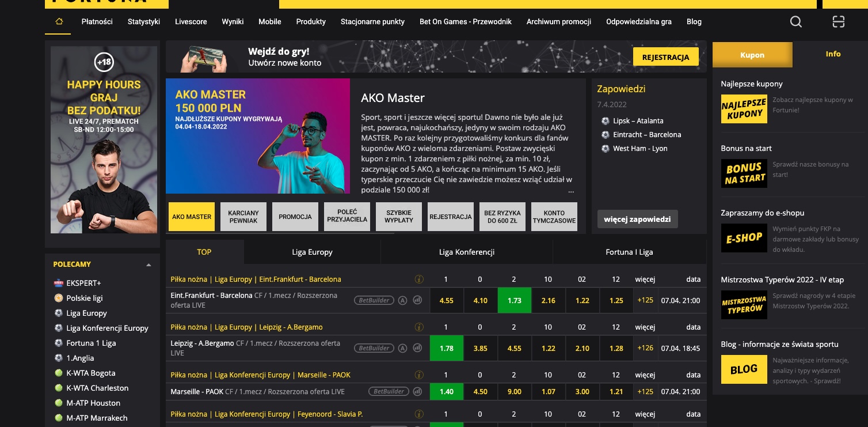The height and width of the screenshot is (427, 868).
Task: Select draw odds 3.85 in Leipzig match
Action: coord(481,349)
